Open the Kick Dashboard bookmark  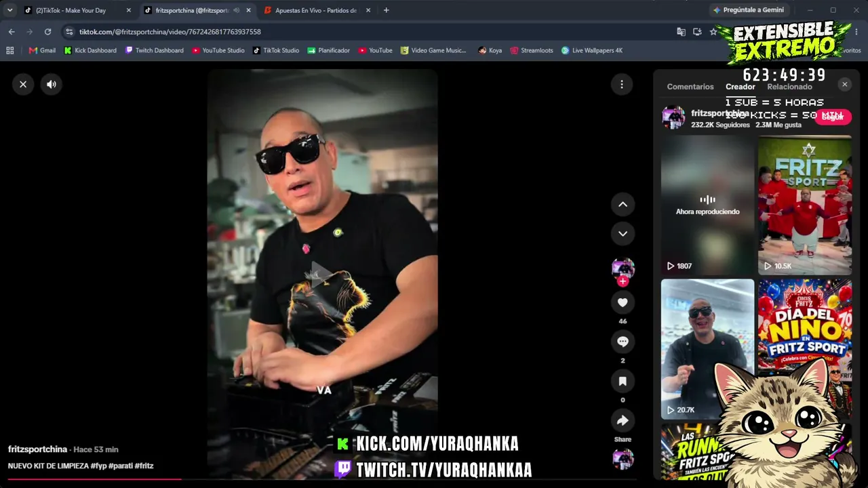[90, 50]
